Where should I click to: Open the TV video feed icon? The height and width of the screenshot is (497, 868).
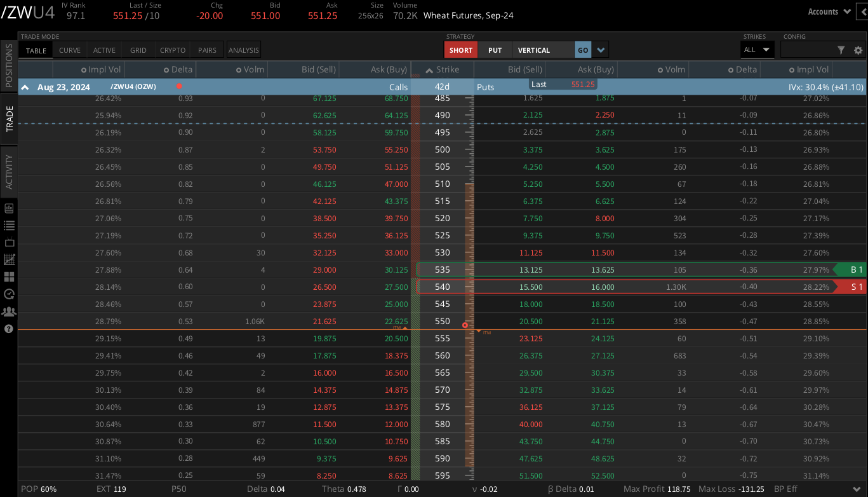point(9,242)
